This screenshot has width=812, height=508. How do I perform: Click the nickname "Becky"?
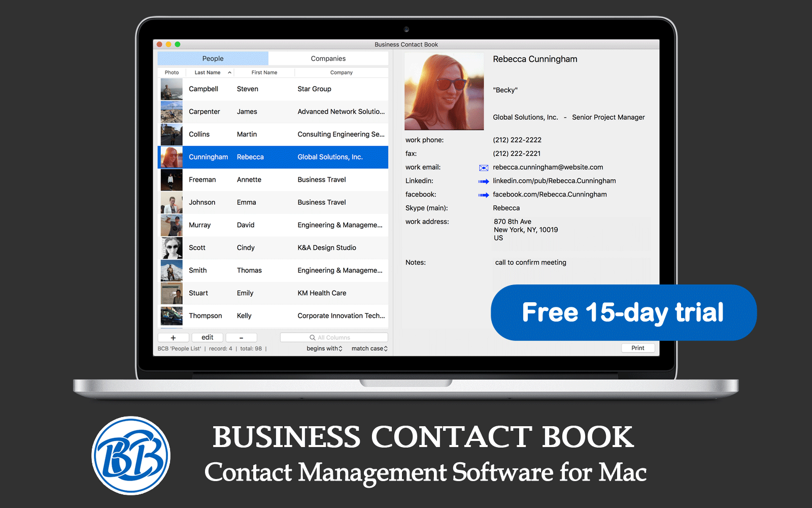click(x=505, y=90)
